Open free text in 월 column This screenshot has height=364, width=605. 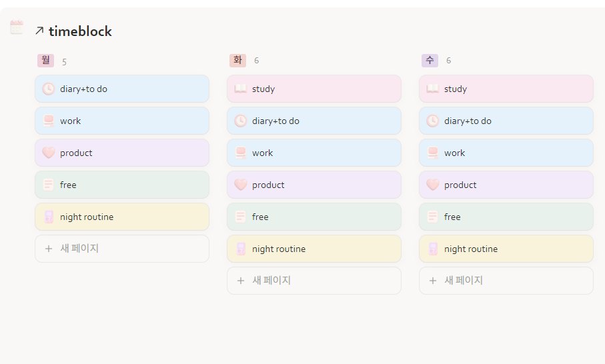68,185
